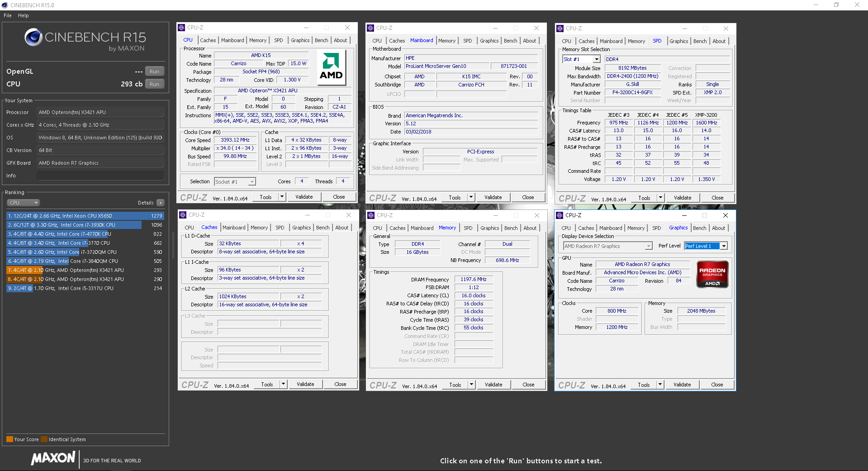Click Validate in the CPU tab window

coord(304,197)
